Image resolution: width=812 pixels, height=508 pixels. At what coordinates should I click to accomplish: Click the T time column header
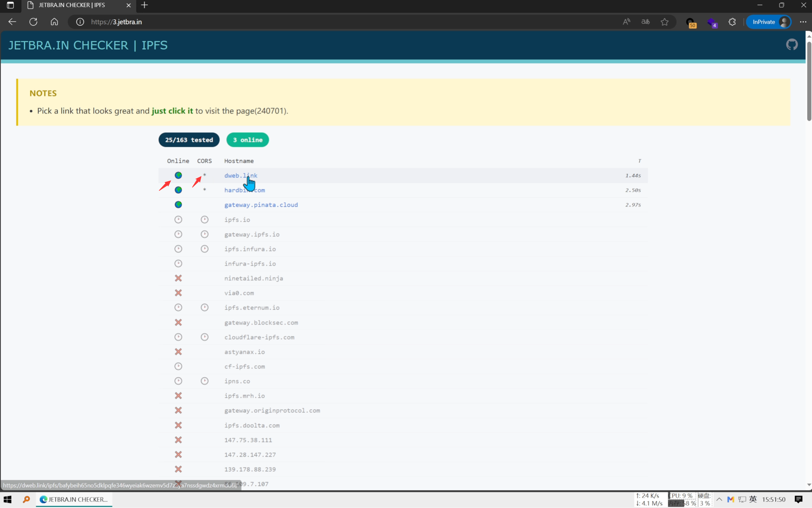[x=639, y=161]
